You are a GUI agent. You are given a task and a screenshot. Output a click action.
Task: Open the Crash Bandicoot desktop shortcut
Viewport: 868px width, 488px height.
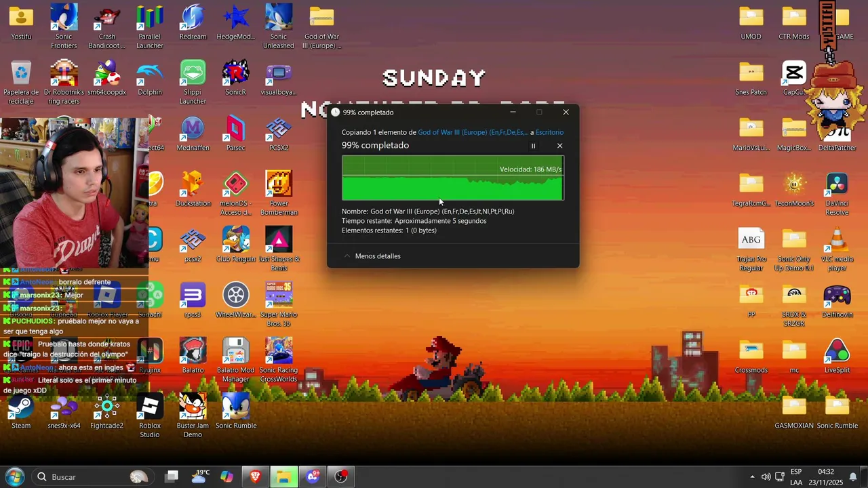pyautogui.click(x=107, y=27)
